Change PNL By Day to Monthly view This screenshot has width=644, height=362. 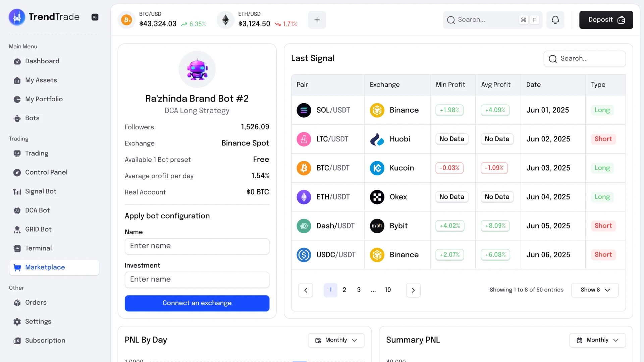336,340
